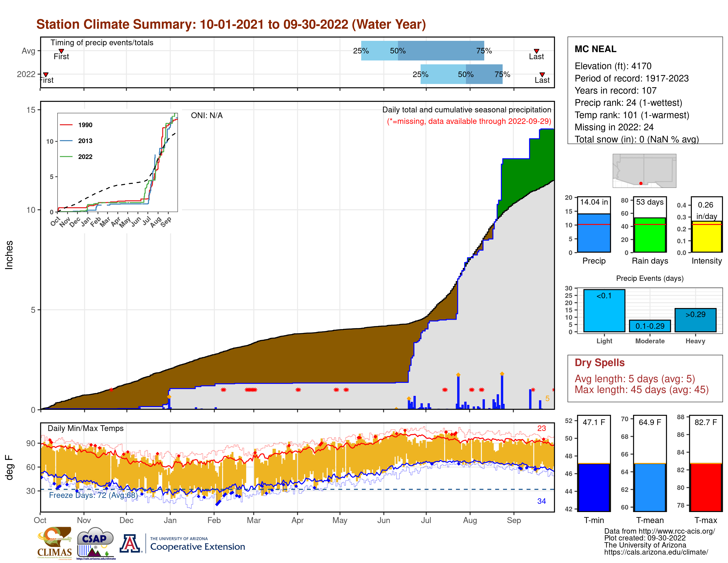Click Elevation (ft): 4170 text
728x563 pixels.
613,66
